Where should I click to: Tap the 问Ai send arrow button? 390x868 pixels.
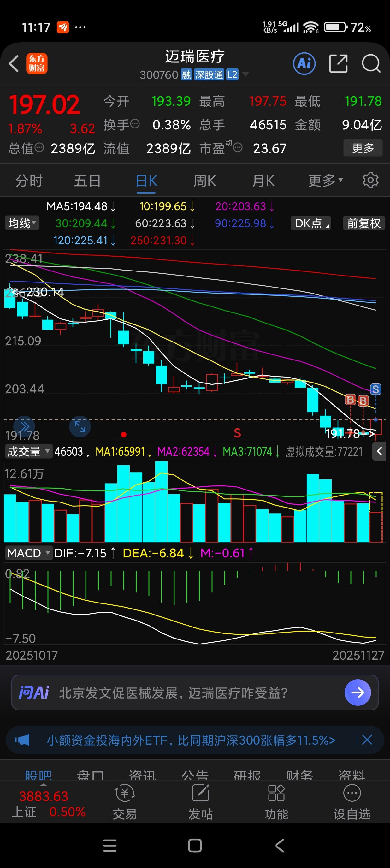[358, 693]
